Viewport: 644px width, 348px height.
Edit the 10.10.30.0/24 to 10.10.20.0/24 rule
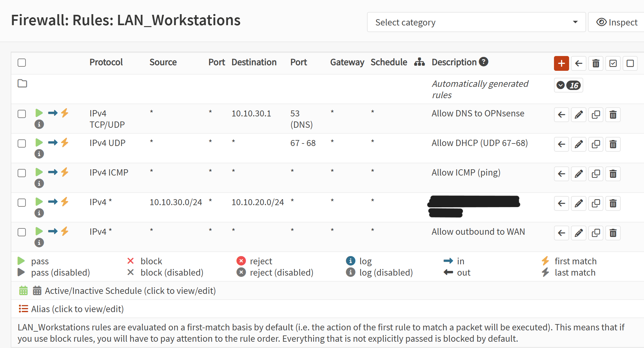coord(579,204)
